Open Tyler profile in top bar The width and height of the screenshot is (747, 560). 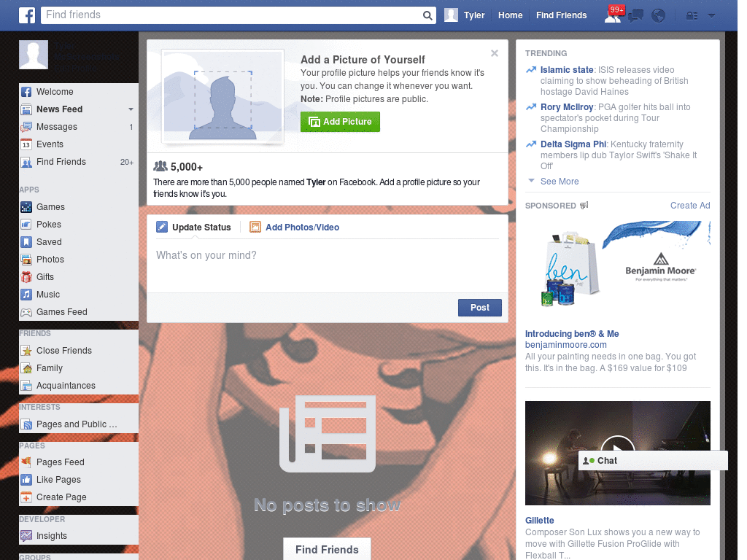pyautogui.click(x=465, y=15)
